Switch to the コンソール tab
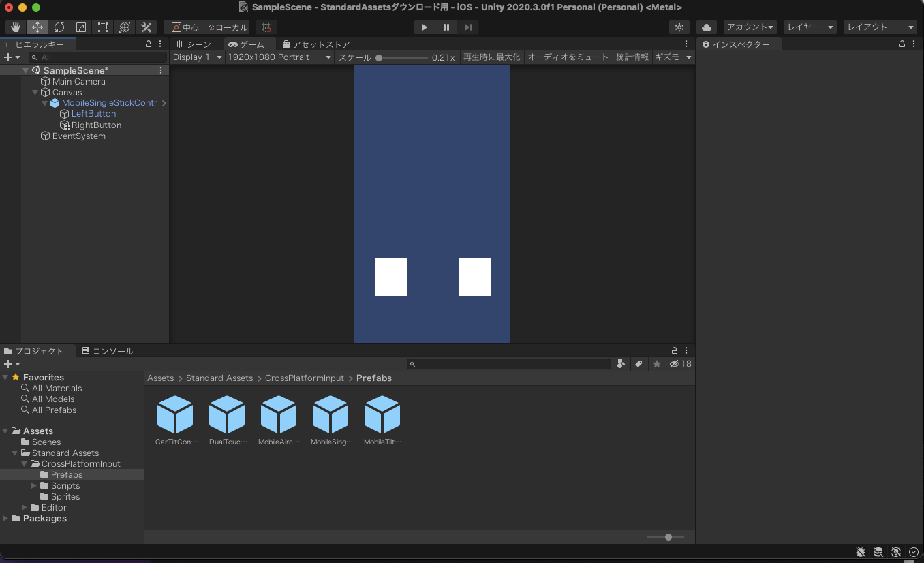924x563 pixels. (107, 351)
